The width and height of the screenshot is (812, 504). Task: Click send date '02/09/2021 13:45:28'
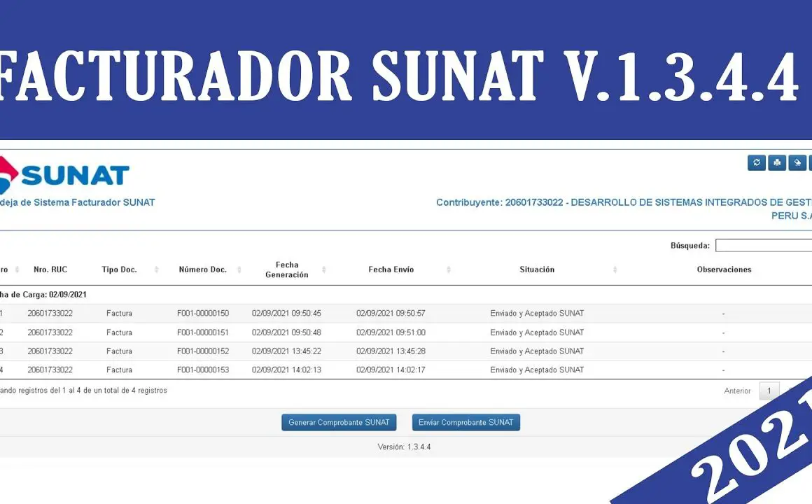pyautogui.click(x=391, y=351)
